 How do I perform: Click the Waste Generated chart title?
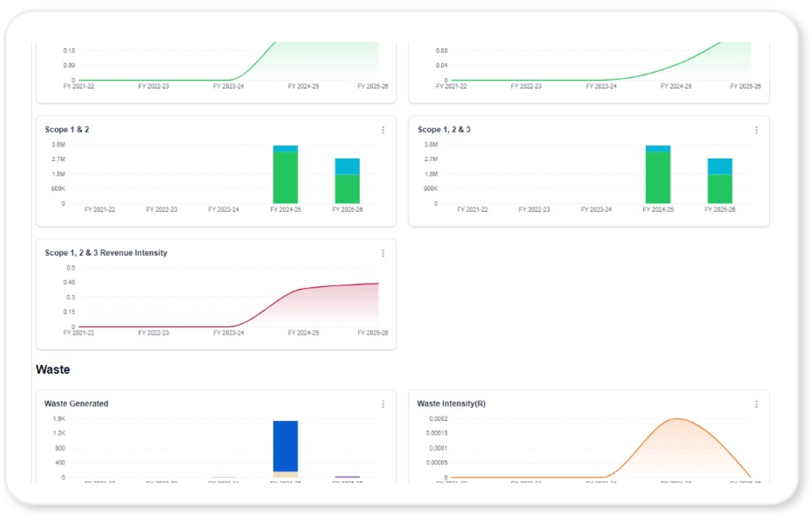(x=76, y=404)
